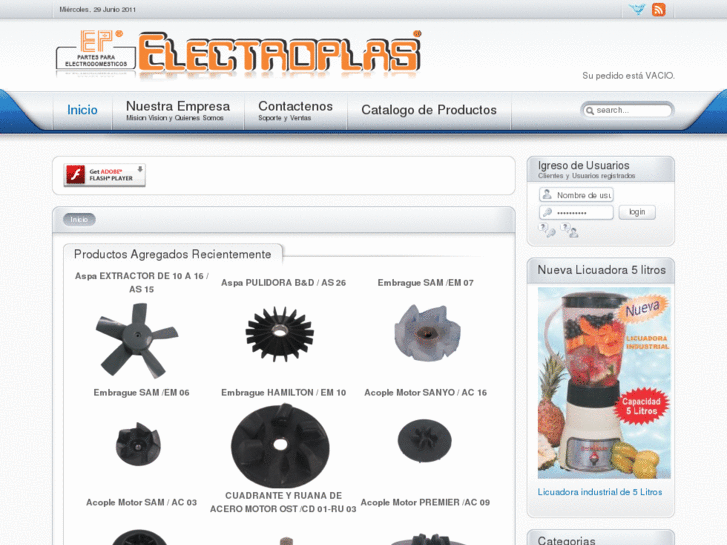Image resolution: width=727 pixels, height=545 pixels.
Task: Open the orange RSS feed icon
Action: (658, 9)
